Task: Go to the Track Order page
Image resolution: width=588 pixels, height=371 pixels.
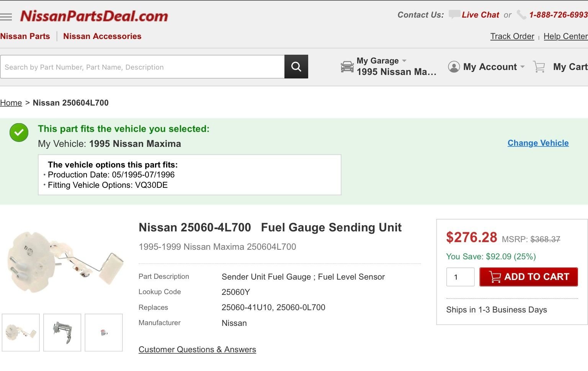Action: coord(512,36)
